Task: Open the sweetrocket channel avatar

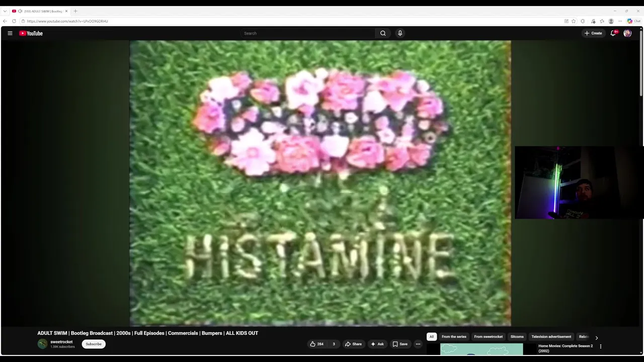Action: pyautogui.click(x=42, y=344)
